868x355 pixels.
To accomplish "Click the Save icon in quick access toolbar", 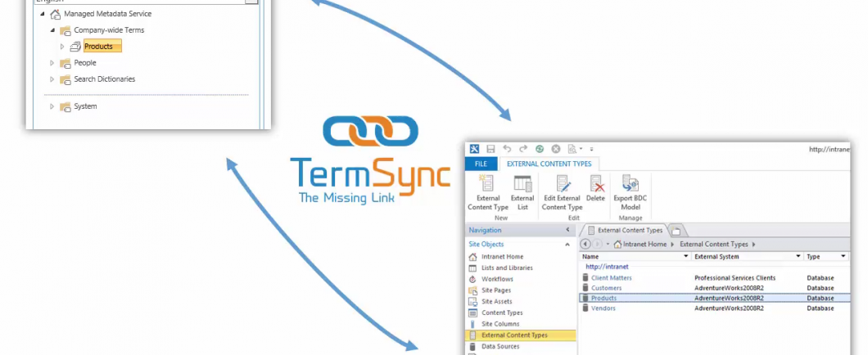I will pos(491,149).
